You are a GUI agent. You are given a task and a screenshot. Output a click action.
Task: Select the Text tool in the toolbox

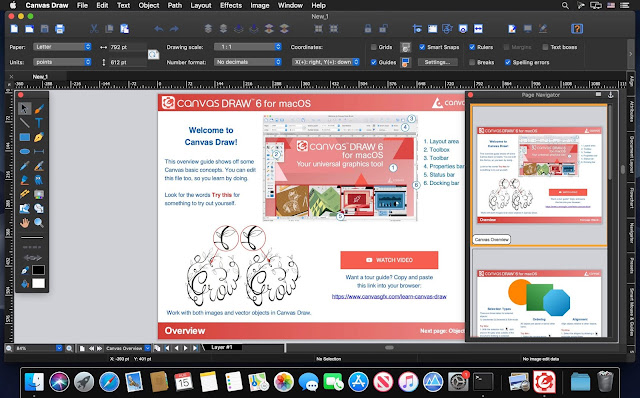[x=39, y=123]
